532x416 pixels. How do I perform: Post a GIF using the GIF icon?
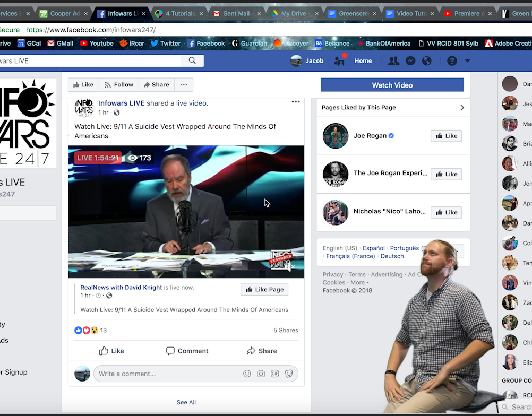(275, 374)
